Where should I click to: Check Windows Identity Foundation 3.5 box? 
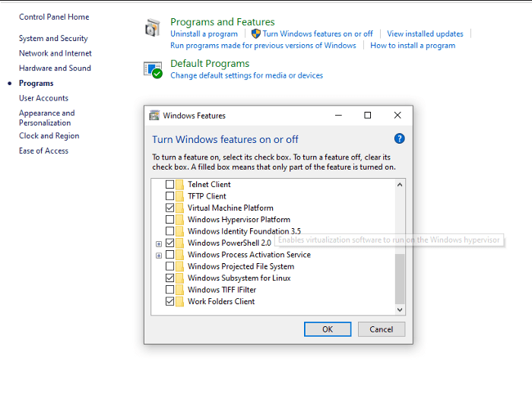click(x=170, y=231)
